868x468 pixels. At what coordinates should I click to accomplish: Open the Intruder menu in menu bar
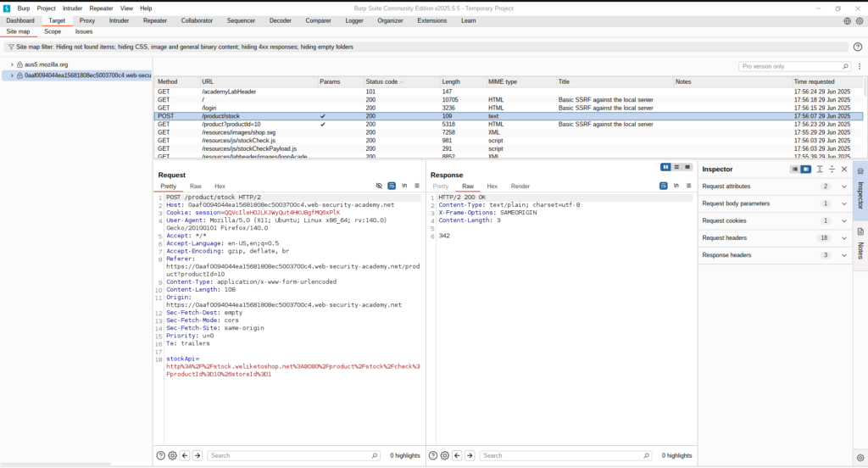[72, 8]
